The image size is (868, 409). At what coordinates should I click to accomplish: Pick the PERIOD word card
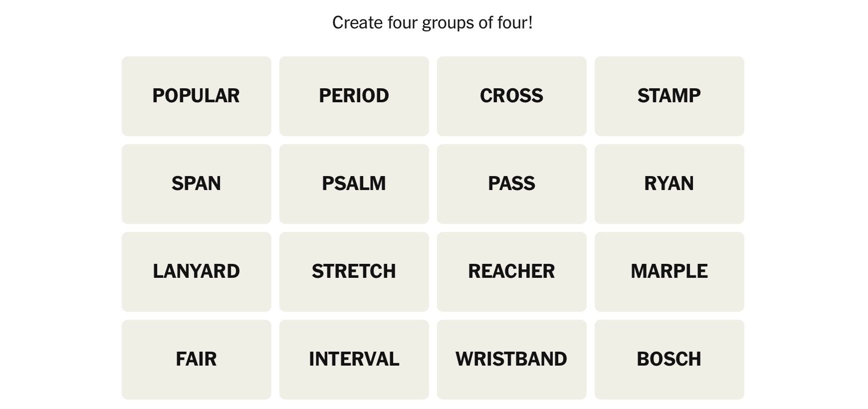coord(354,96)
